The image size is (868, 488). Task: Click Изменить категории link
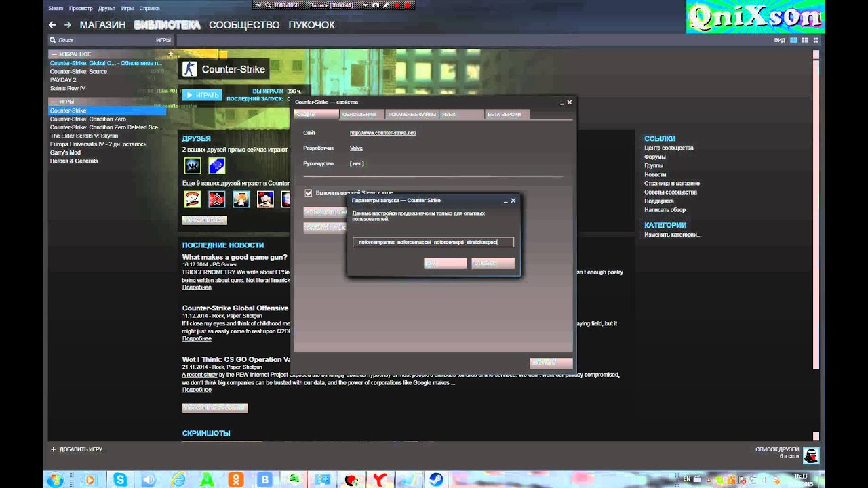coord(673,235)
